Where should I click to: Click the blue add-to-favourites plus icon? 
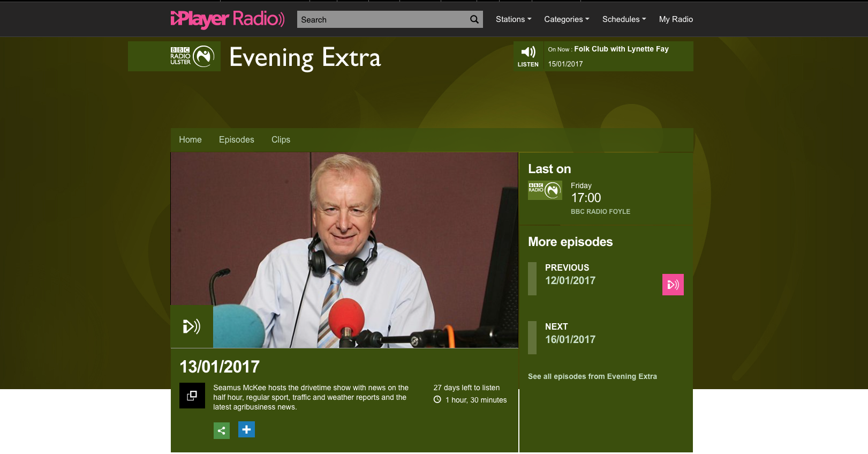pos(246,429)
